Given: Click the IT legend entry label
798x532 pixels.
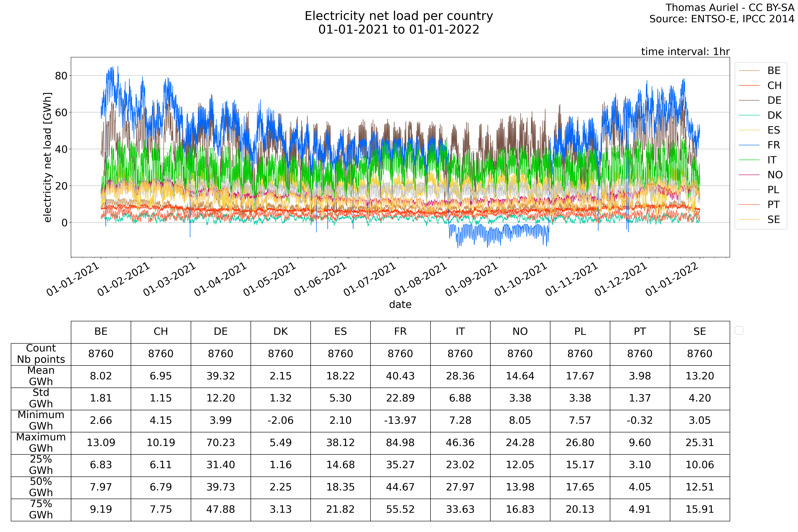Looking at the screenshot, I should (772, 160).
